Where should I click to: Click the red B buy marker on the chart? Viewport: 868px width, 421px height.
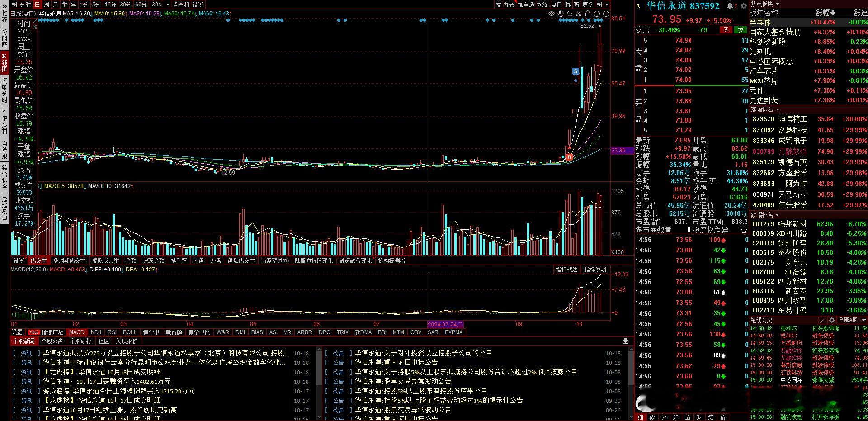569,157
